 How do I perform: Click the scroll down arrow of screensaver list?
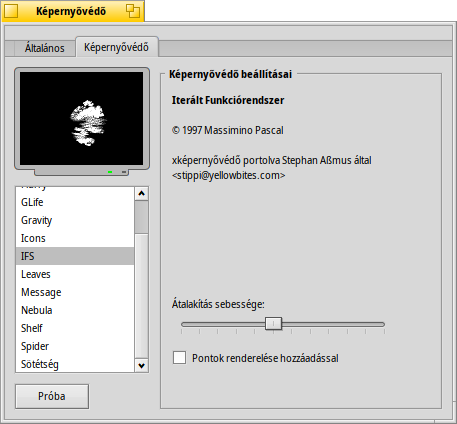coord(142,366)
